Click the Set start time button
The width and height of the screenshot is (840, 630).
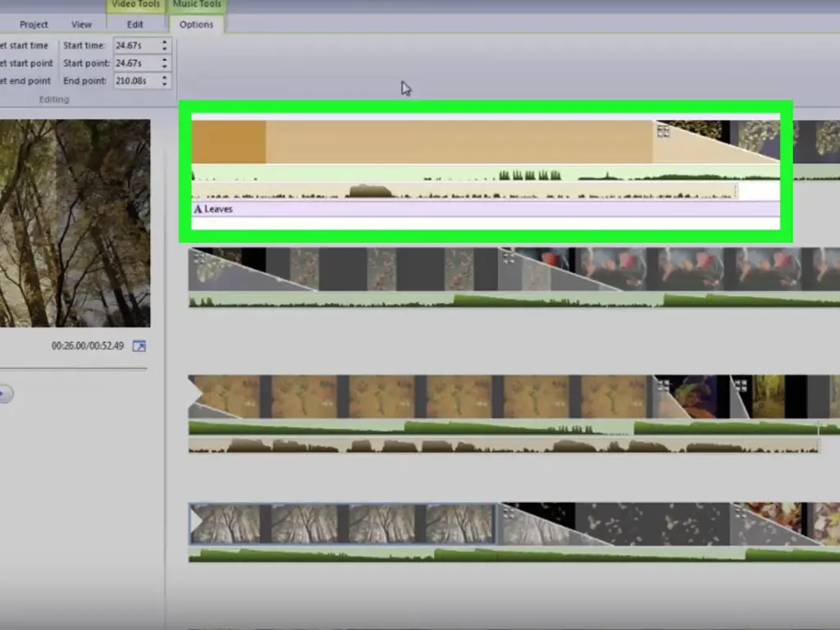tap(24, 46)
